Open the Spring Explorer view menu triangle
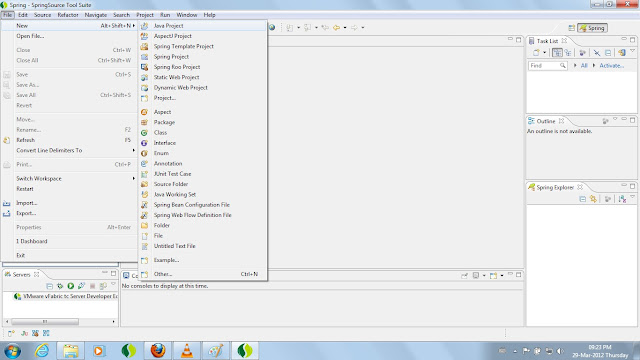 tap(632, 197)
